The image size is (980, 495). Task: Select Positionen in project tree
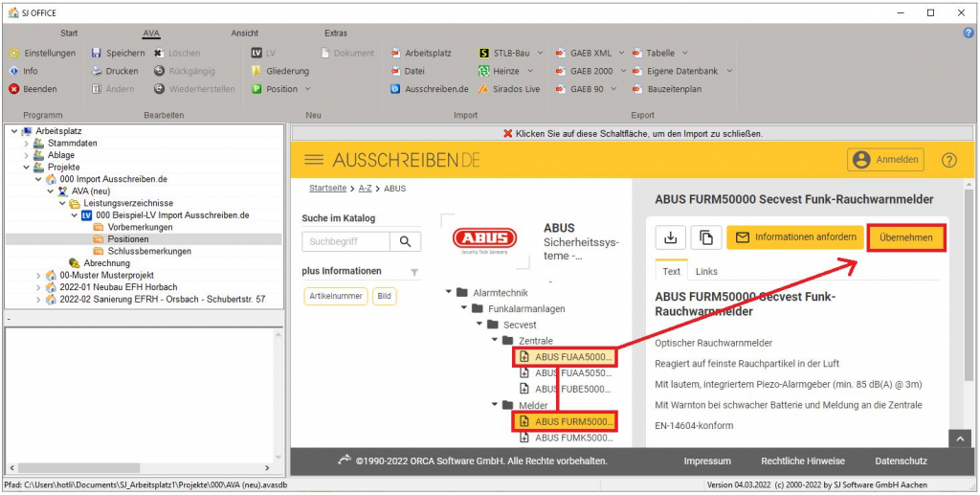(x=127, y=239)
